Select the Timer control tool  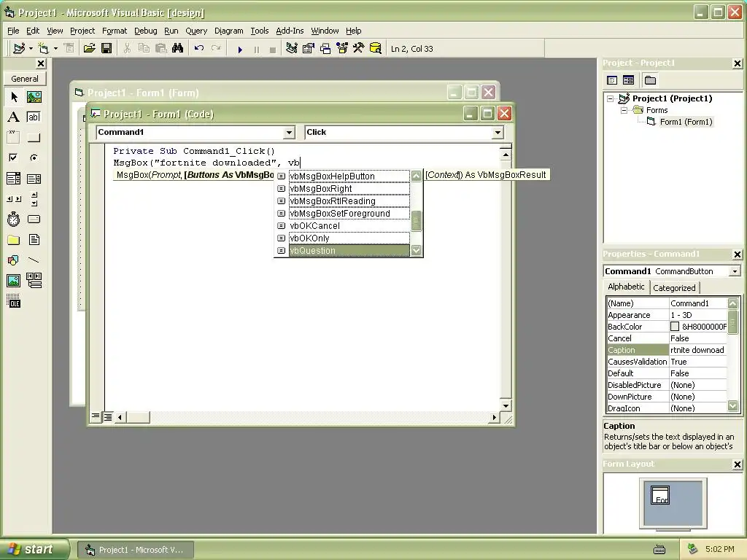tap(14, 219)
